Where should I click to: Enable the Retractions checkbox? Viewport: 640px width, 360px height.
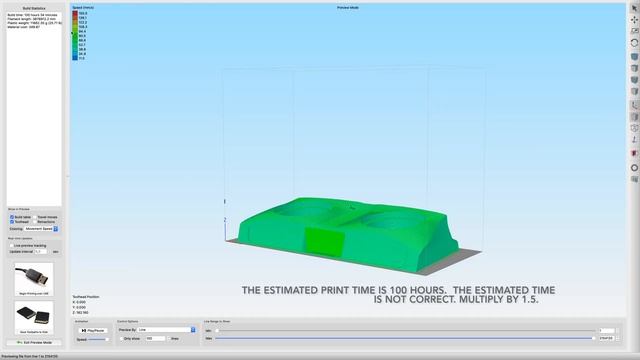35,222
